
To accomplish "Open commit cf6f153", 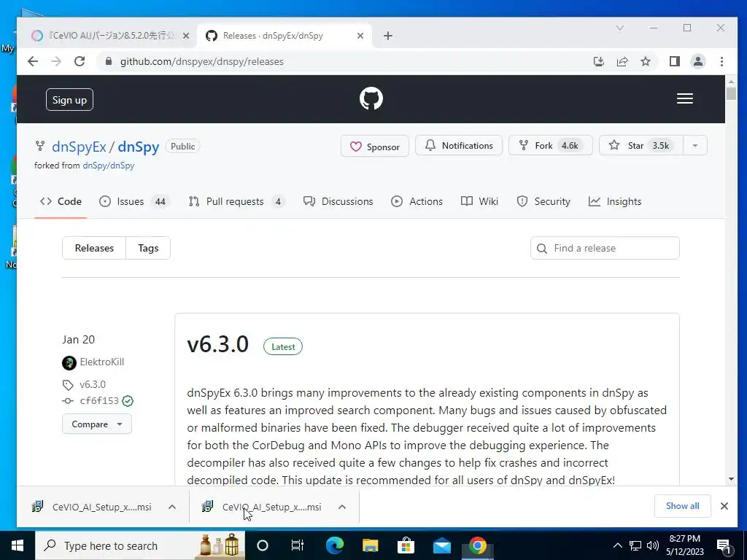I will click(99, 401).
